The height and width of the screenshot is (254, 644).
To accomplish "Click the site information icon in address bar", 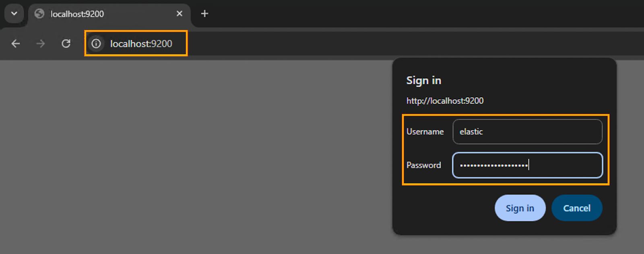I will point(96,43).
